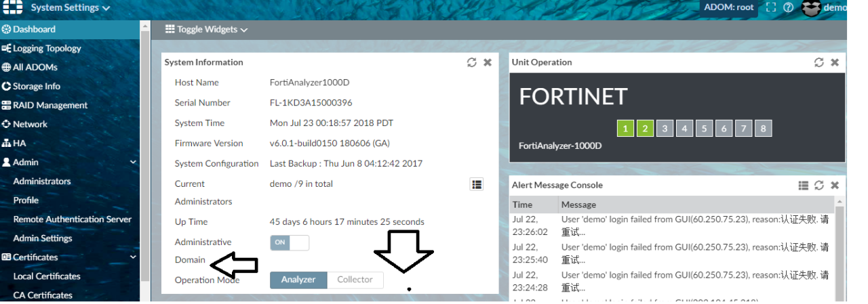
Task: Open the Fortinet app grid logo
Action: 12,7
